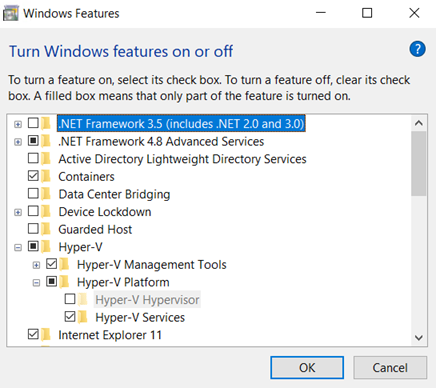The image size is (436, 388).
Task: Collapse the Hyper-V Platform node
Action: click(x=36, y=283)
